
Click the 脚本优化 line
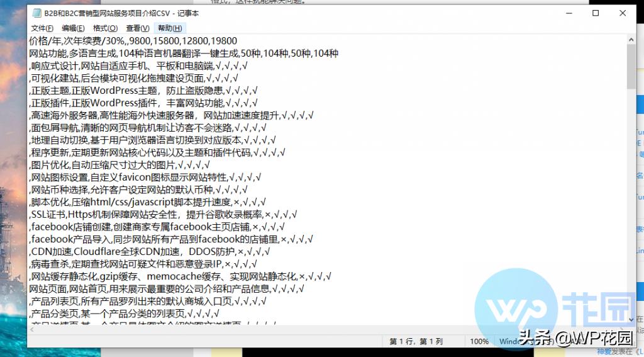147,202
